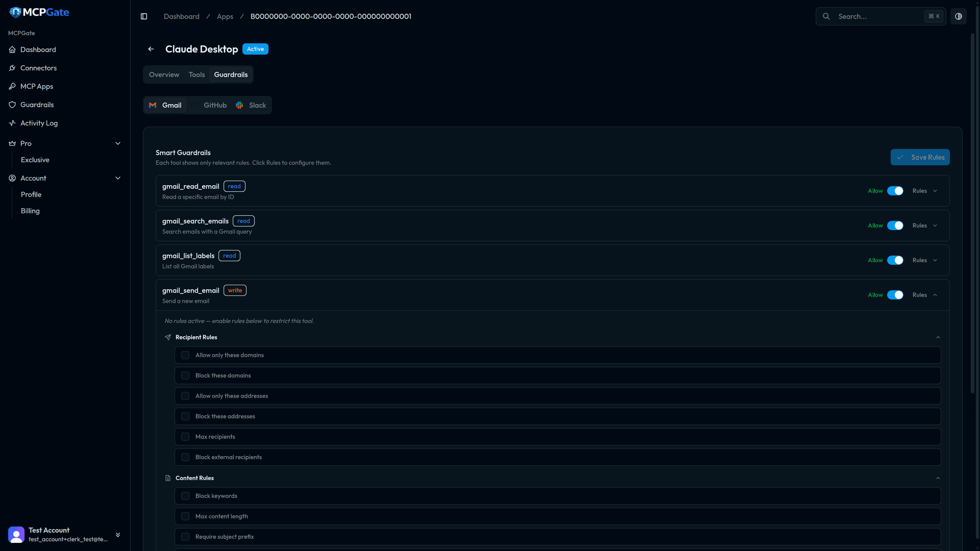The width and height of the screenshot is (980, 551).
Task: Expand Rules for gmail_read_email
Action: coord(925,191)
